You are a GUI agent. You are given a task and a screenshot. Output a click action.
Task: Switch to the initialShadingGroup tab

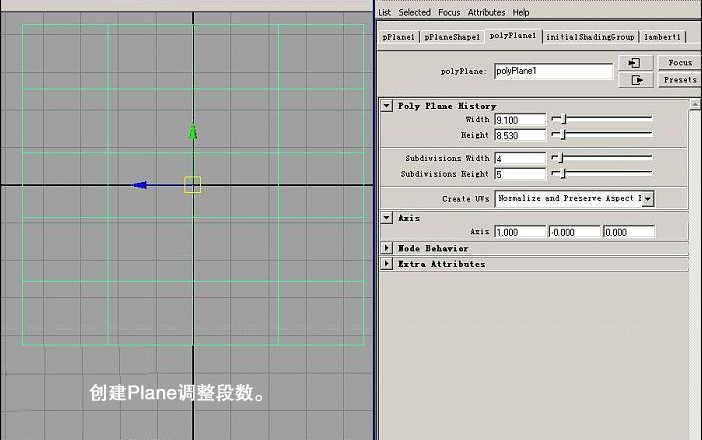tap(590, 37)
